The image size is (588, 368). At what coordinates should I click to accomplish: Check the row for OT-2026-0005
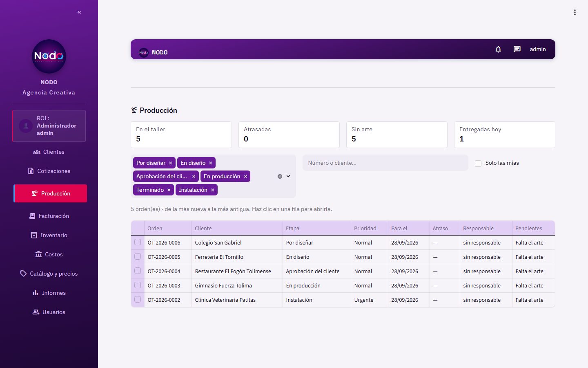click(x=138, y=256)
